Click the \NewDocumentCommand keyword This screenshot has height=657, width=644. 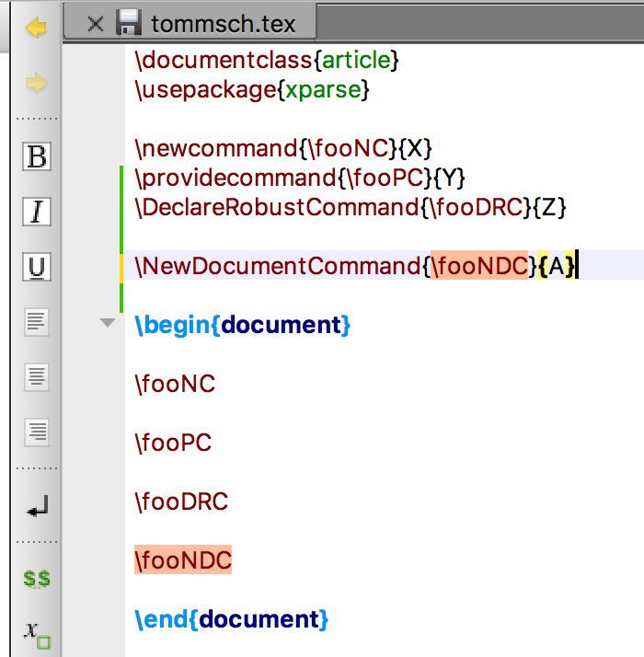tap(278, 266)
